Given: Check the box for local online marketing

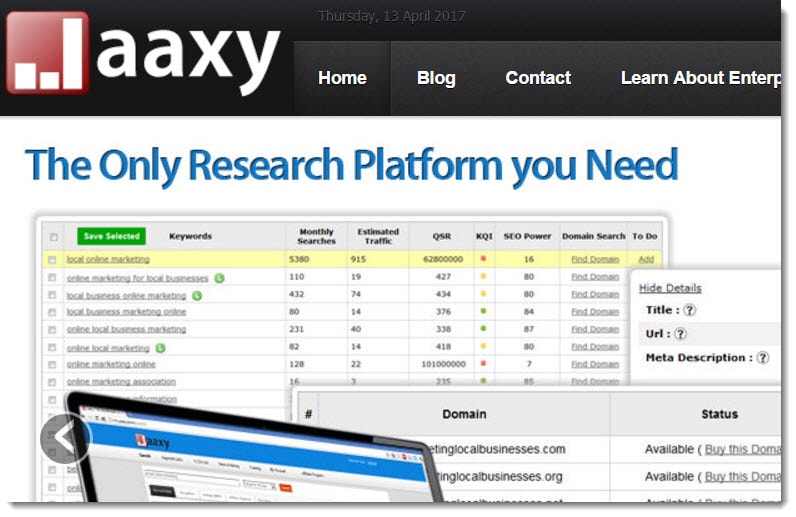Looking at the screenshot, I should [52, 260].
